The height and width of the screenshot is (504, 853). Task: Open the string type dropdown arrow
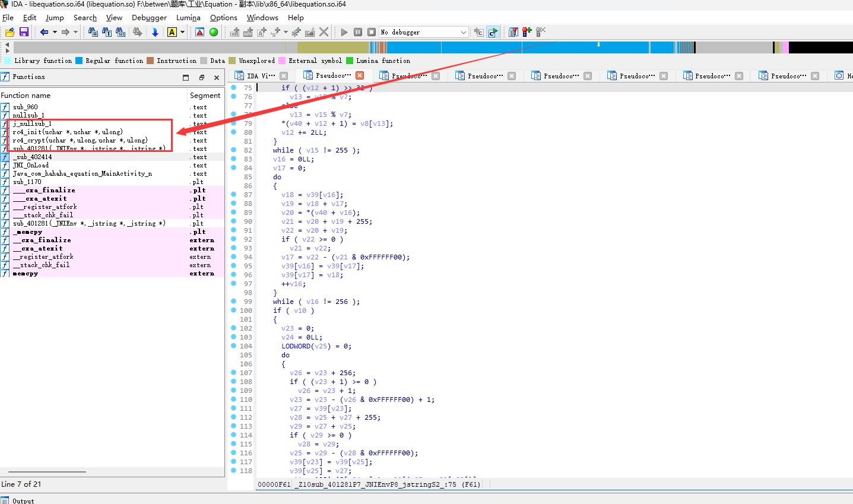click(286, 32)
